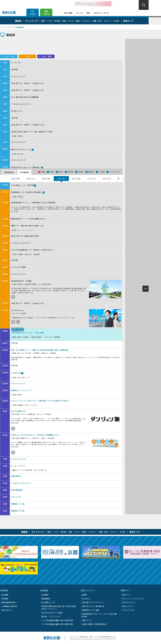Click 受信エリア in the top blue navigation
Image resolution: width=161 pixels, height=644 pixels.
(x=128, y=21)
